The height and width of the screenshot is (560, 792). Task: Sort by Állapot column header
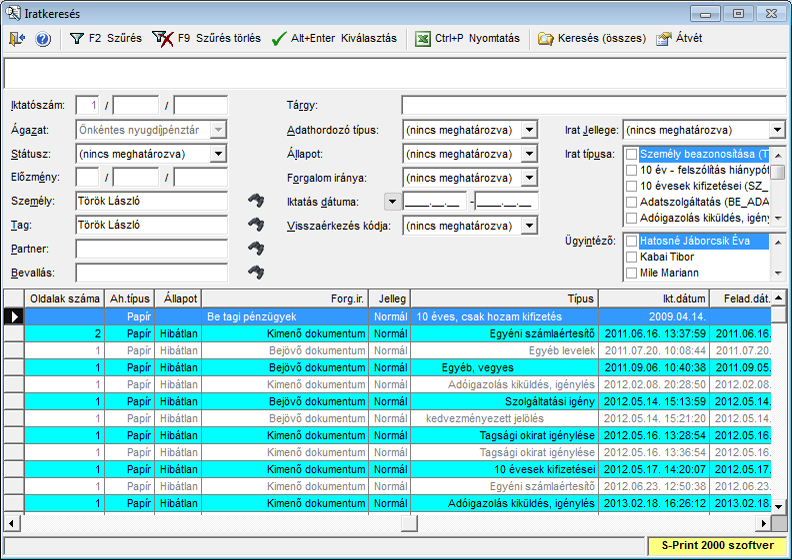(x=178, y=298)
